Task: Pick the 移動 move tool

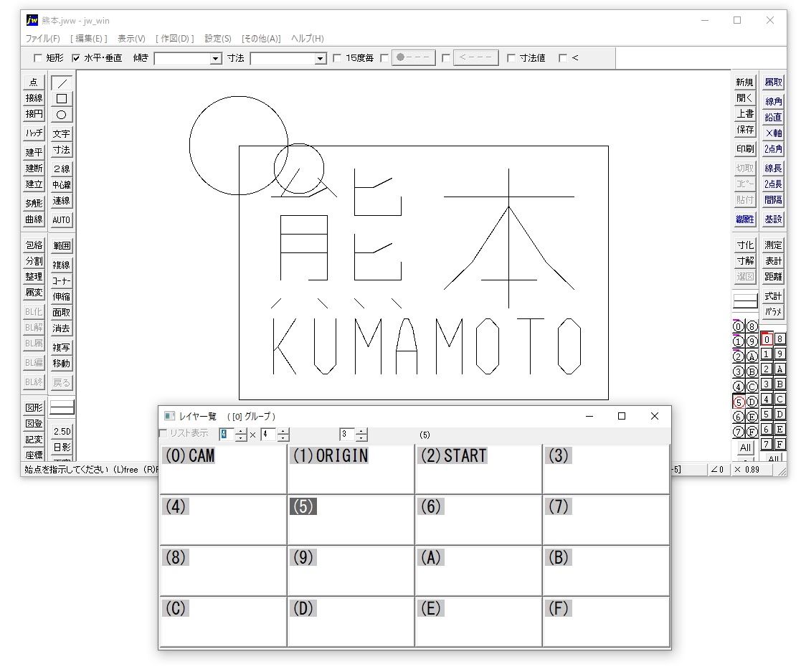Action: [x=62, y=364]
